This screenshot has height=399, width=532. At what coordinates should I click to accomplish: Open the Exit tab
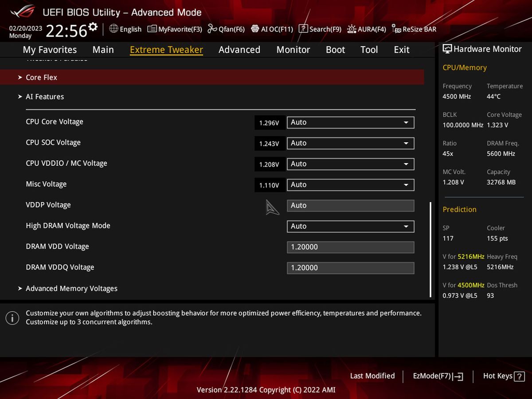[401, 50]
